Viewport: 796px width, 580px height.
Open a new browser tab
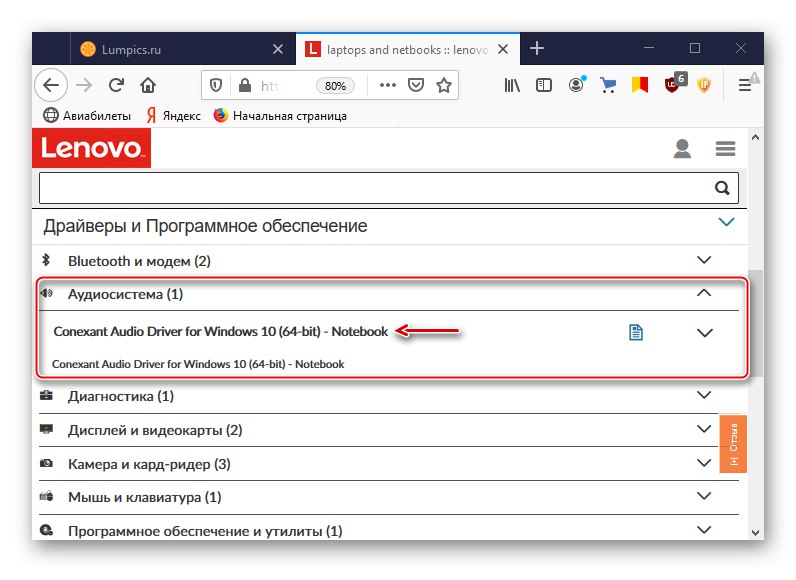coord(537,48)
